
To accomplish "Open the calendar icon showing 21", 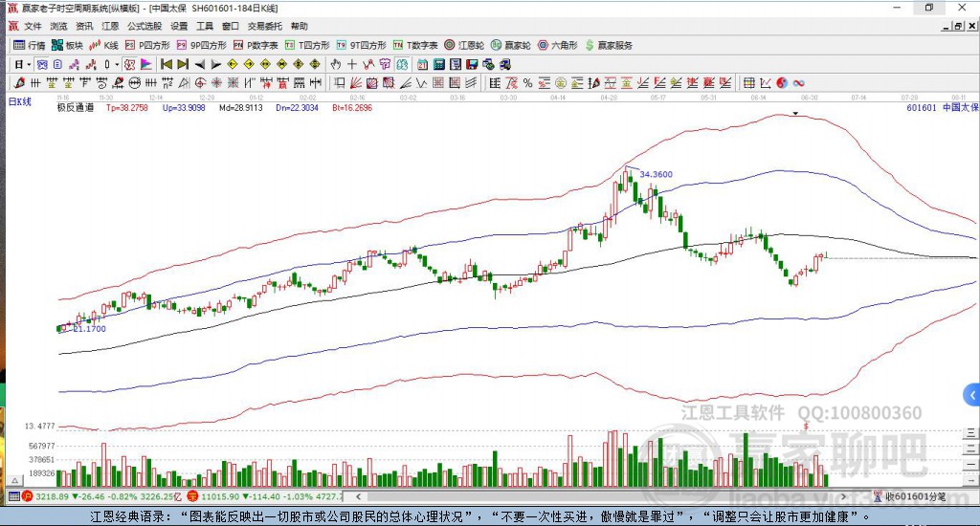I will [x=422, y=64].
